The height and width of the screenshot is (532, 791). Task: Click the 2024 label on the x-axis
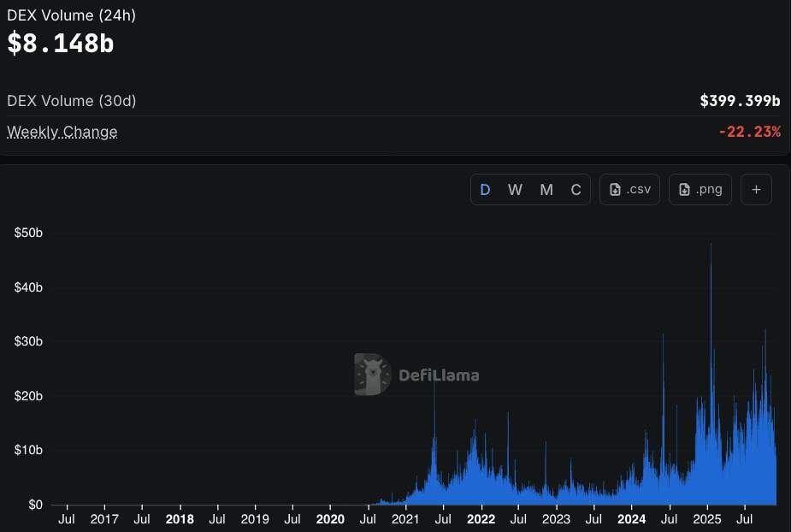[x=631, y=518]
